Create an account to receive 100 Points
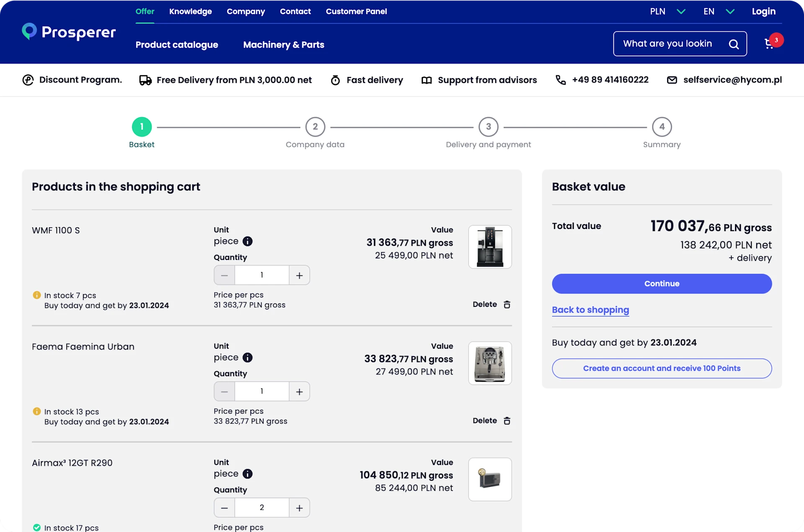The width and height of the screenshot is (804, 532). pyautogui.click(x=662, y=368)
